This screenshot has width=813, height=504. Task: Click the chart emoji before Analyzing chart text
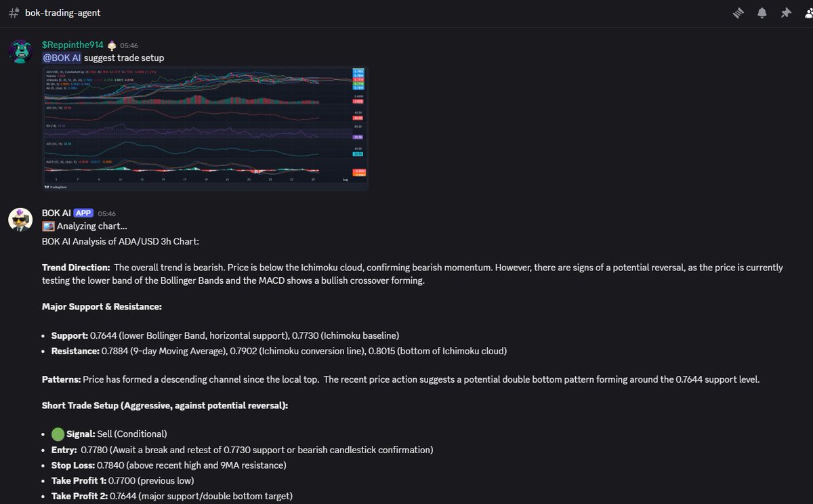click(x=48, y=226)
